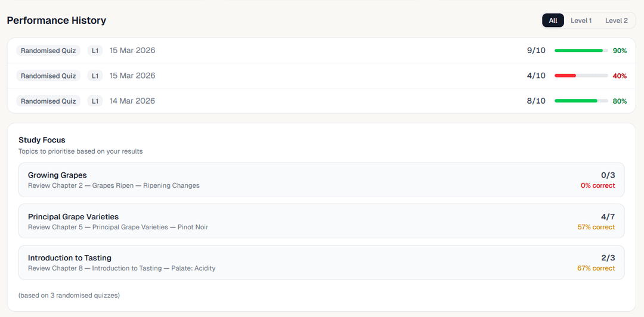
Task: Click the red 40% progress bar
Action: pos(581,76)
